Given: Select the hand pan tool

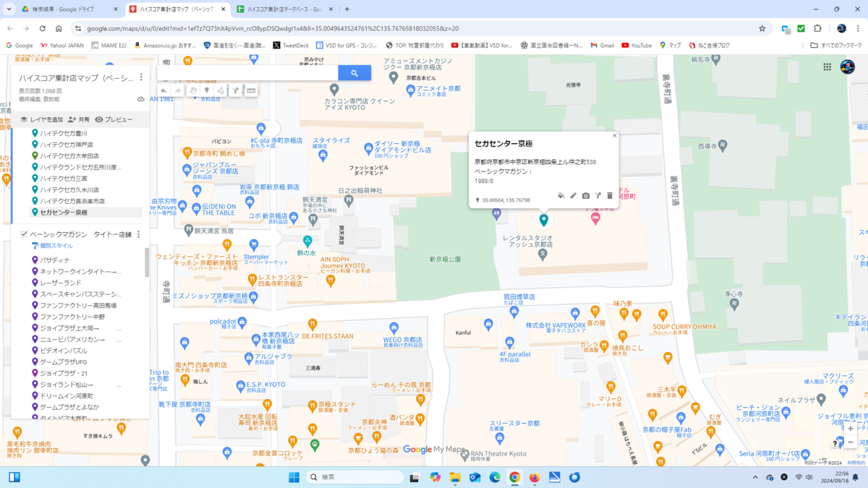Looking at the screenshot, I should pyautogui.click(x=193, y=91).
